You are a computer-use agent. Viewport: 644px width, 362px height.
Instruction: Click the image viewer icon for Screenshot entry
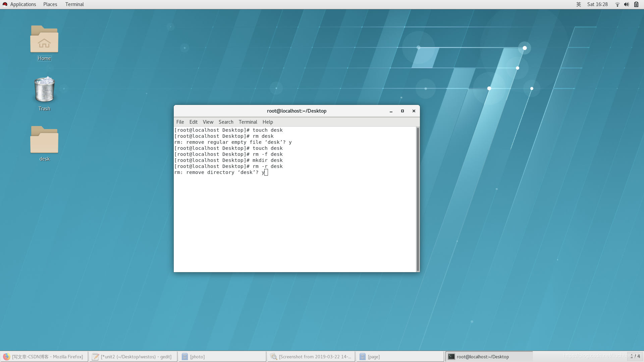coord(273,357)
